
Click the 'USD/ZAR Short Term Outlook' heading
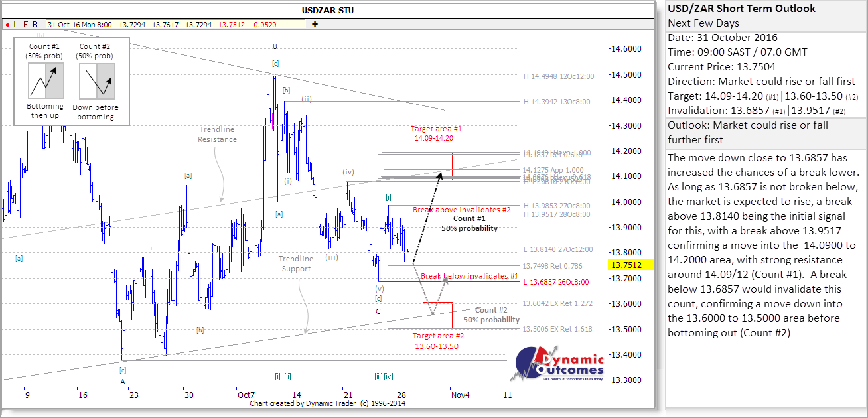point(741,9)
